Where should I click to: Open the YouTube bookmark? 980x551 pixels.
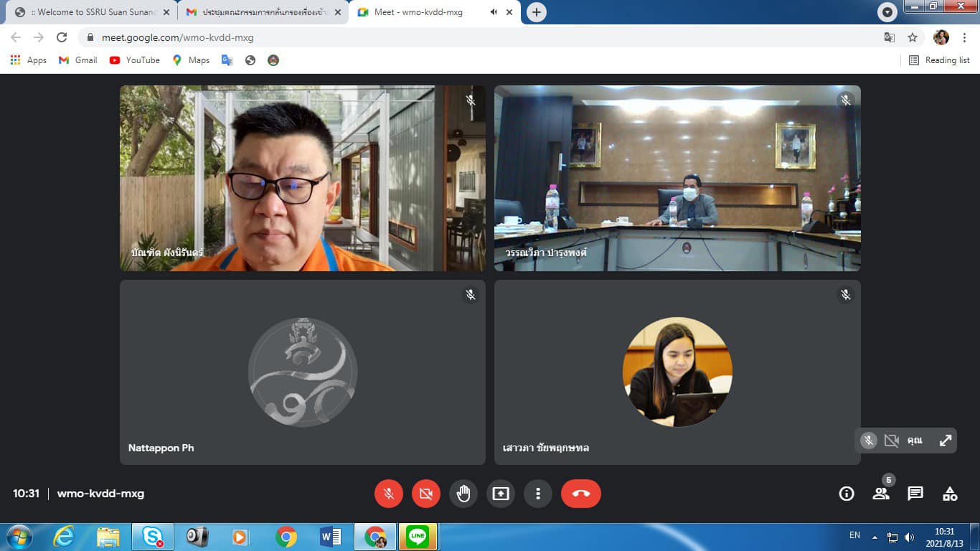(x=135, y=60)
